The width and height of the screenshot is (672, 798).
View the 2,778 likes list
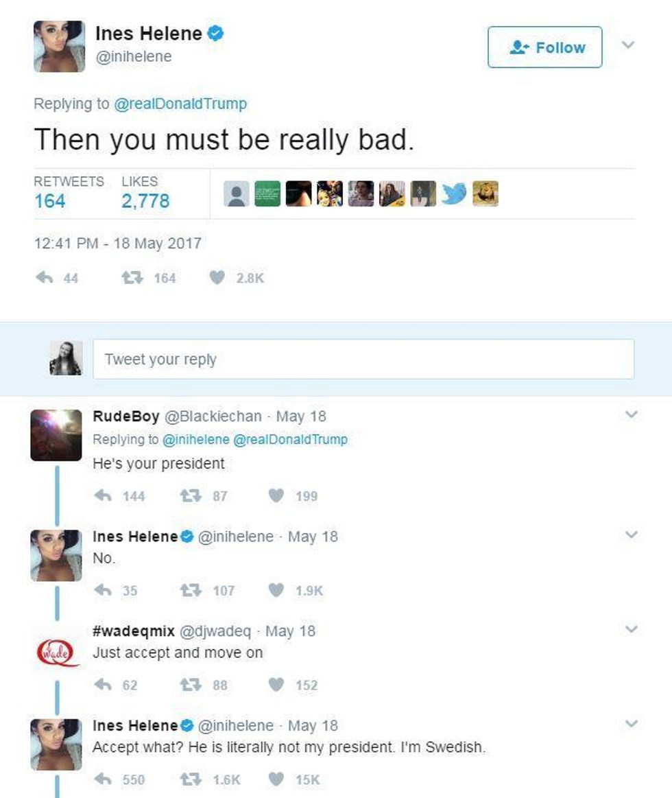145,201
